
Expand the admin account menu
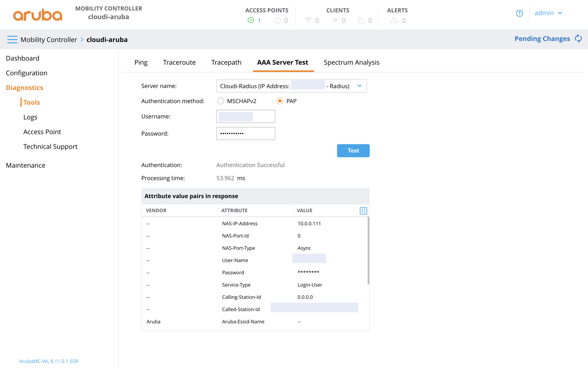tap(548, 13)
